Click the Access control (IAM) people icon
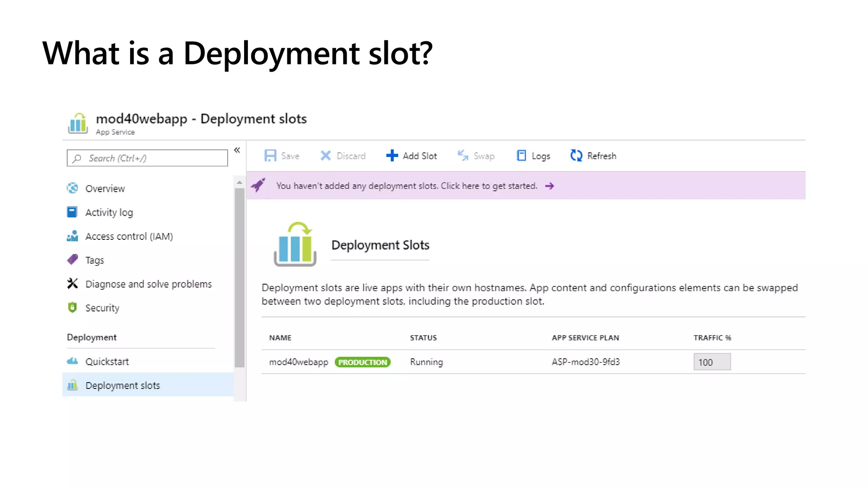This screenshot has height=488, width=868. (x=72, y=236)
